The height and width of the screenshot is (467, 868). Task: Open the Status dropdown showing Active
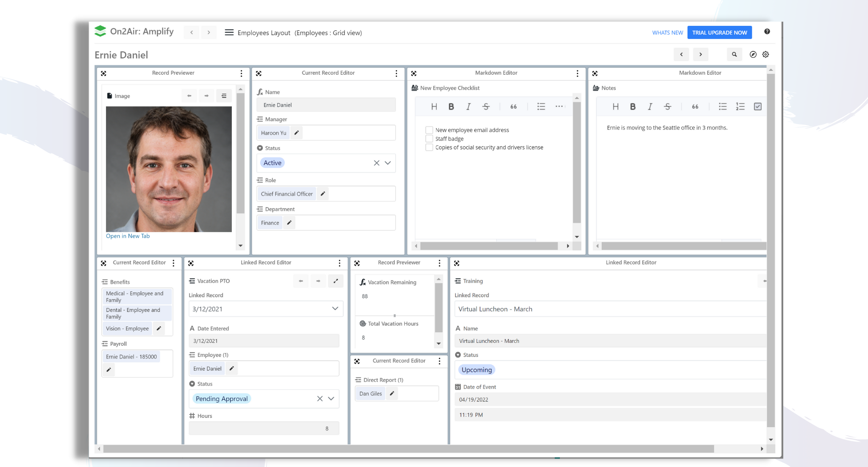click(387, 163)
